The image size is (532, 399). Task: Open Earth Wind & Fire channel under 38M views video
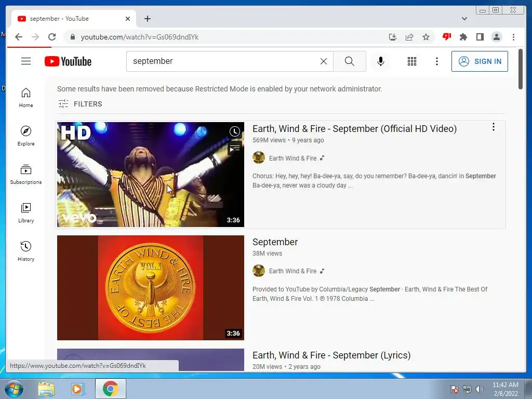292,271
